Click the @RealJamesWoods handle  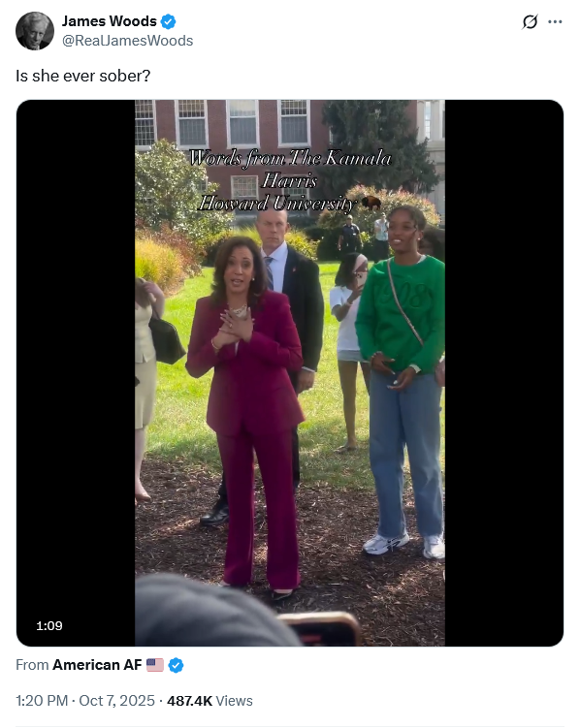pos(128,41)
